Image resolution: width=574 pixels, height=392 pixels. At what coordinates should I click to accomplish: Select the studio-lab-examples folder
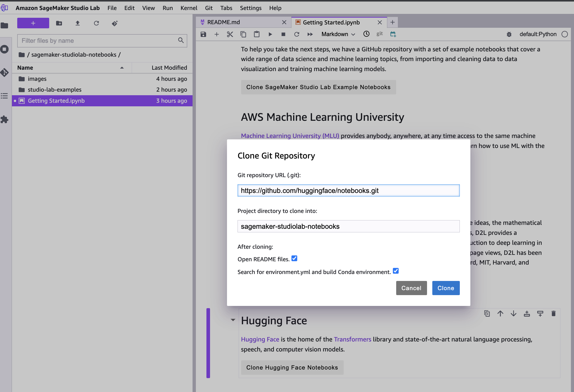pyautogui.click(x=102, y=90)
